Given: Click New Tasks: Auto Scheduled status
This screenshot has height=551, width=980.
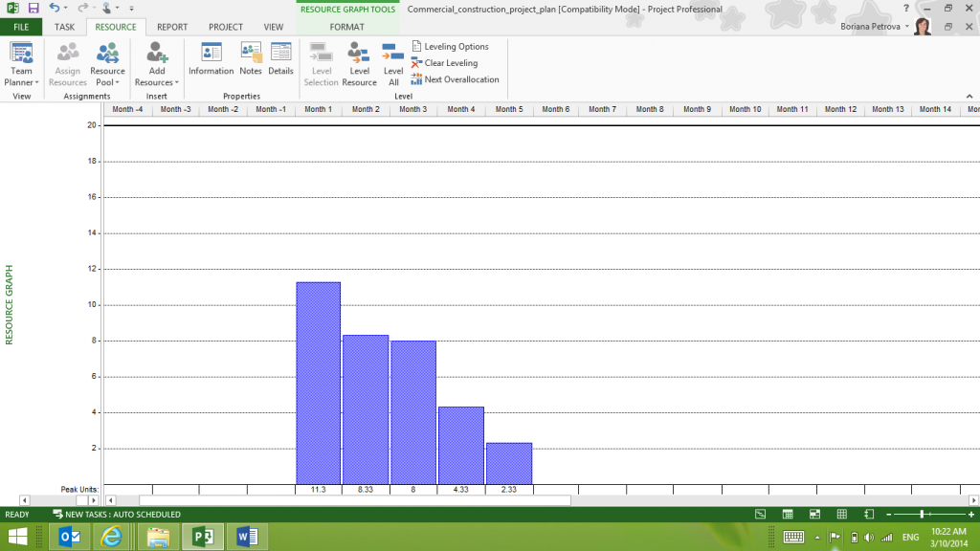Looking at the screenshot, I should [117, 514].
